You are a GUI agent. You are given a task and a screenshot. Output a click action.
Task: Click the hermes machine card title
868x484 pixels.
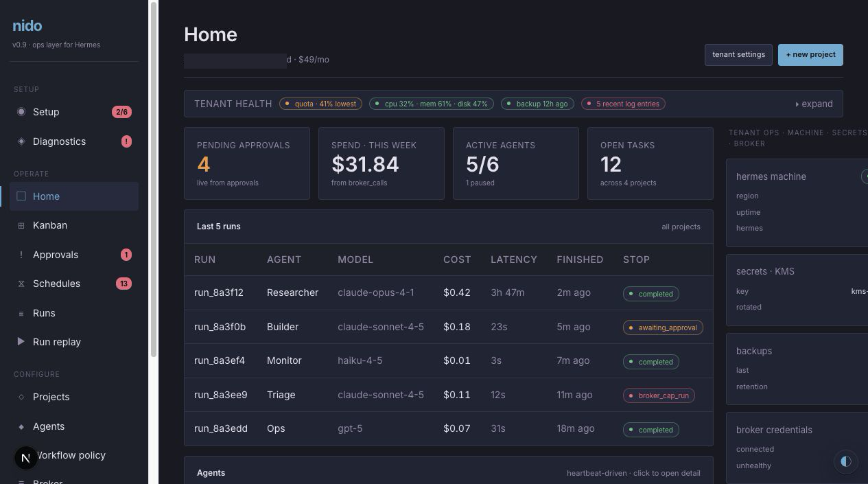click(x=771, y=176)
